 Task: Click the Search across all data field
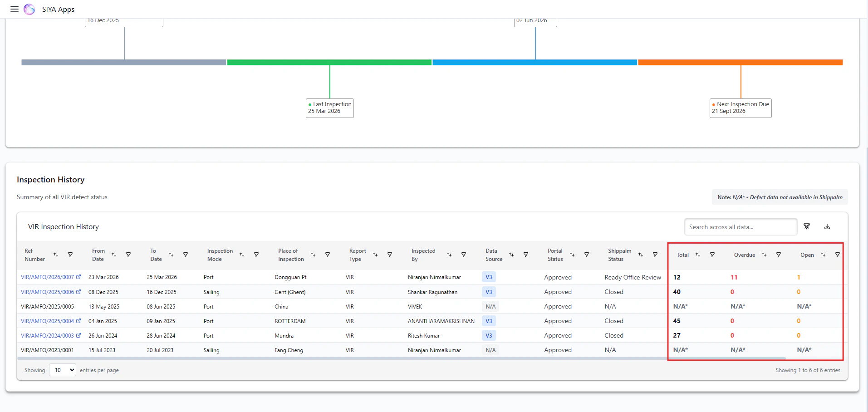click(x=740, y=227)
